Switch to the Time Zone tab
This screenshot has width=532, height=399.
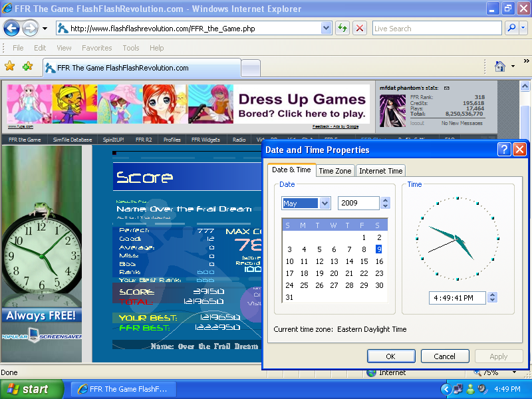click(x=335, y=171)
